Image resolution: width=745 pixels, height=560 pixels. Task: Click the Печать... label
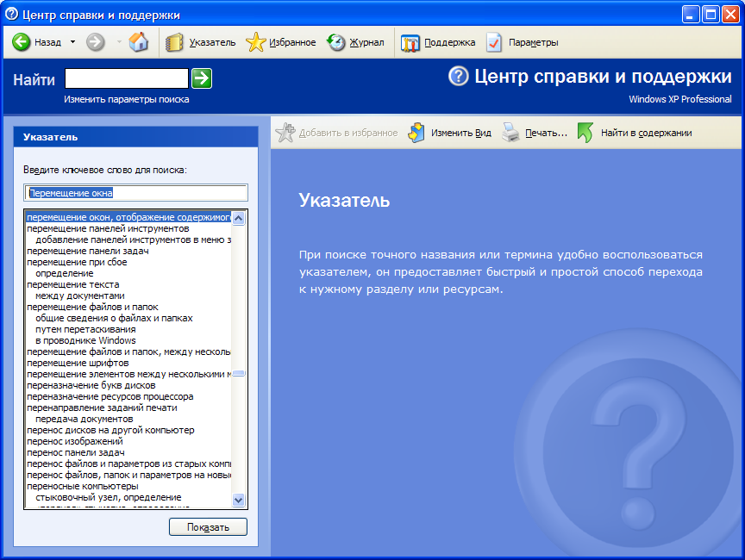point(546,133)
